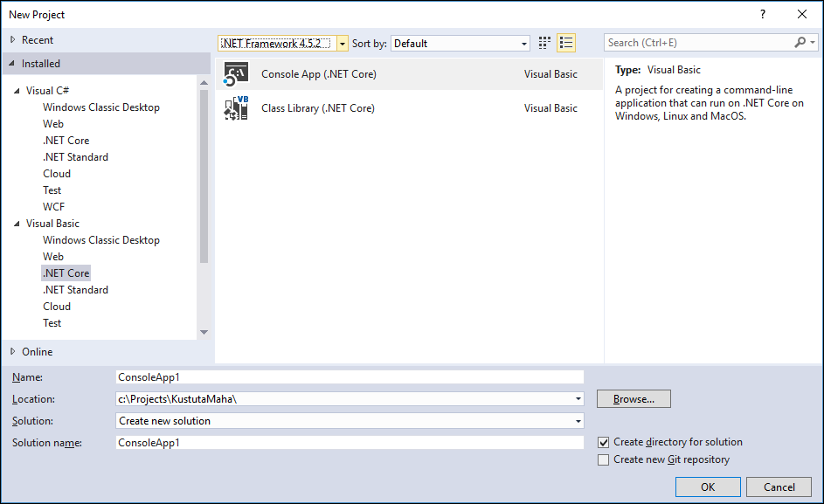
Task: Select Class Library (.NET Core) template name
Action: click(x=318, y=108)
